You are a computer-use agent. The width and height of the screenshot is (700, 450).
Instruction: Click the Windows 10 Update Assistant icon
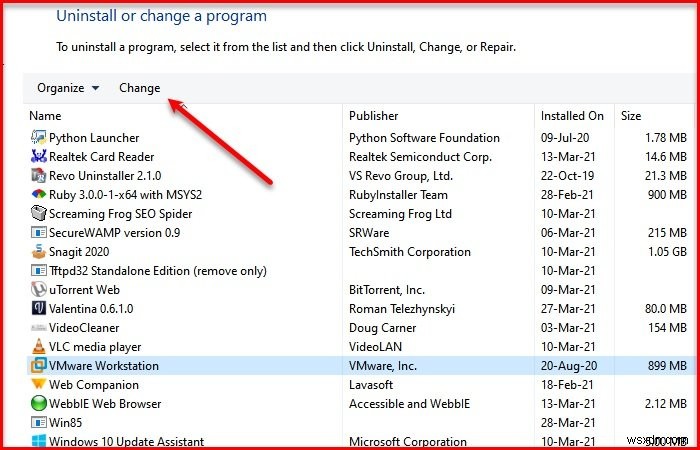39,442
